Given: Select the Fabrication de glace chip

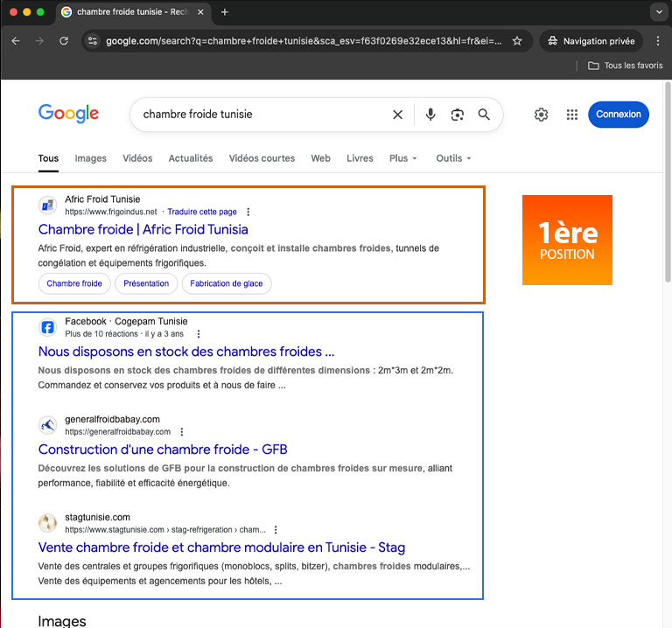Looking at the screenshot, I should click(x=227, y=283).
